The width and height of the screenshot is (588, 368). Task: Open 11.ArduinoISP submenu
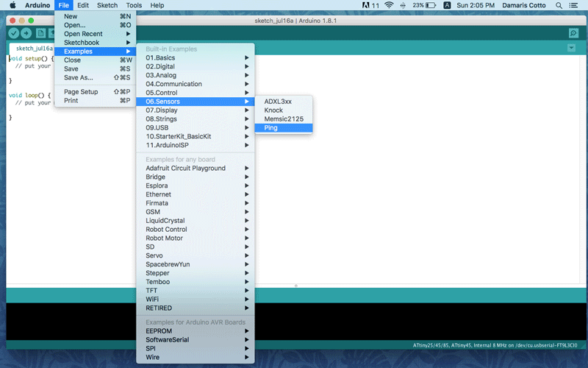(196, 145)
